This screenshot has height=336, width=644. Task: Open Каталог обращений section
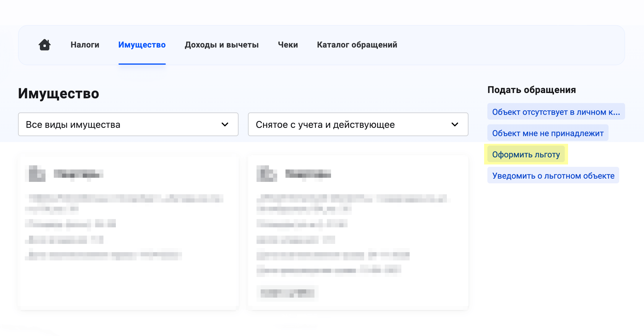pos(357,45)
